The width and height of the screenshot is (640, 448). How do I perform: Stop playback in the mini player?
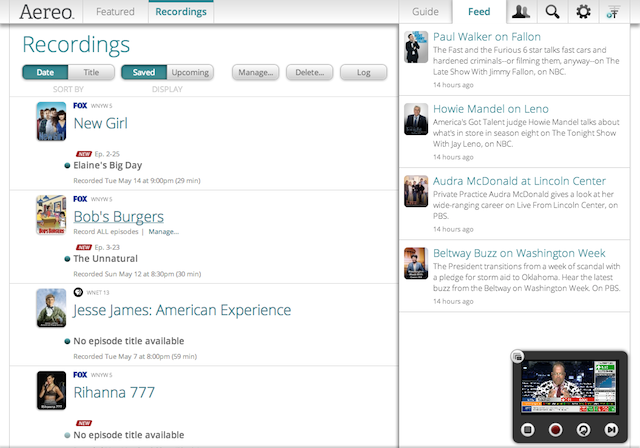(x=528, y=430)
